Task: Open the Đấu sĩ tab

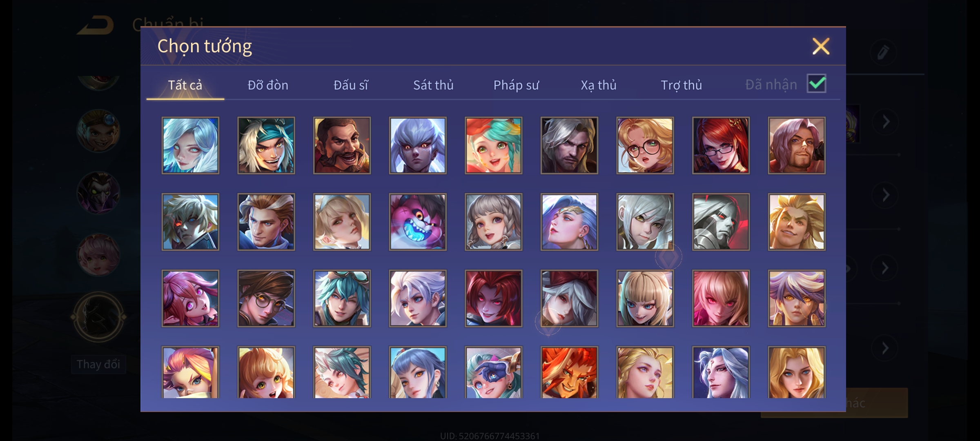Action: (x=351, y=85)
